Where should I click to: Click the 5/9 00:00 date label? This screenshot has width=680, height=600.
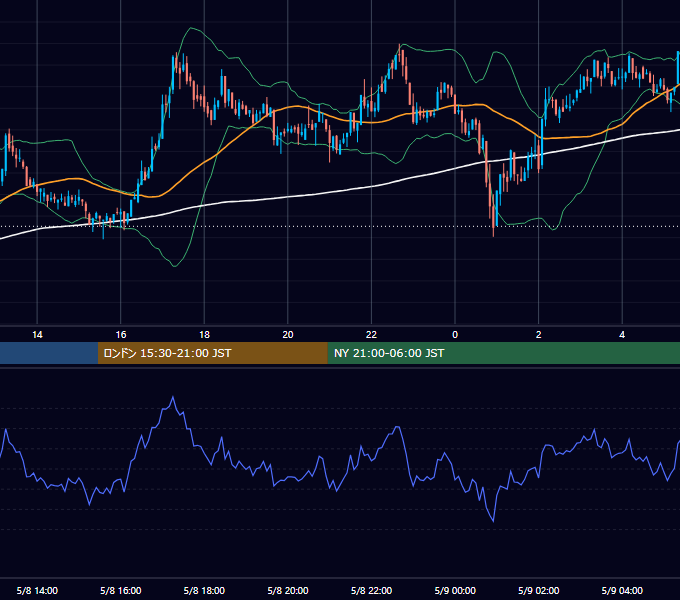point(455,591)
